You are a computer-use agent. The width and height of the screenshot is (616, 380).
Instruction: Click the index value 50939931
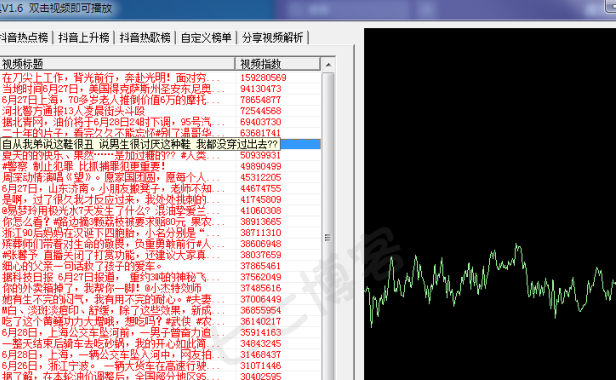(261, 155)
